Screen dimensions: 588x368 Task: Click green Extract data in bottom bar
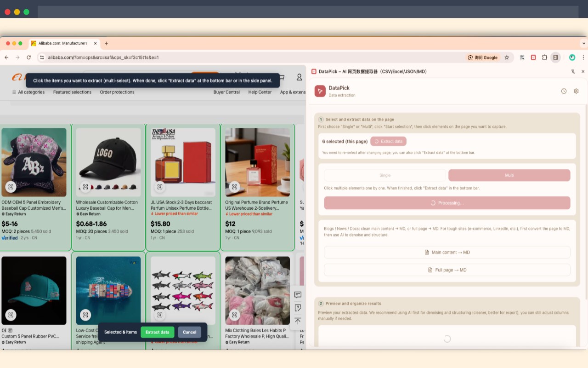(x=157, y=332)
